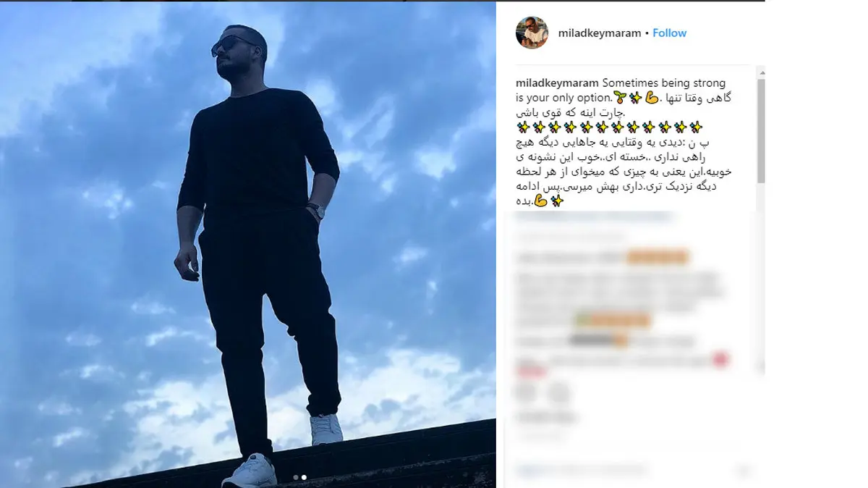This screenshot has width=868, height=488.
Task: Select the first carousel dot indicator
Action: [295, 477]
